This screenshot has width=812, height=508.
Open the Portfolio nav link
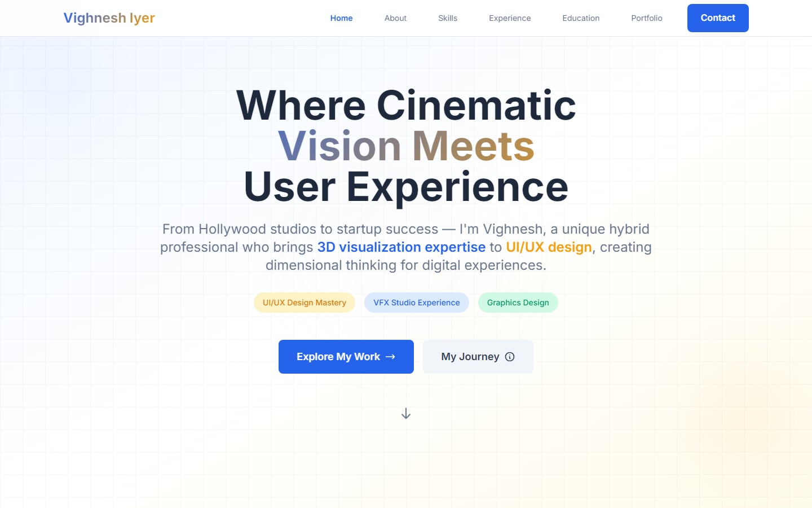(x=647, y=18)
